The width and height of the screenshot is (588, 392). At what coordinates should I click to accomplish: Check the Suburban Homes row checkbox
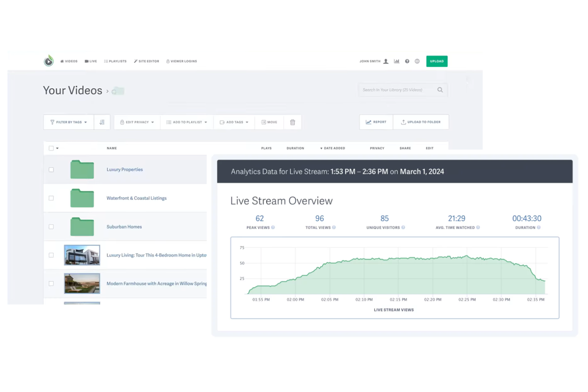[51, 226]
